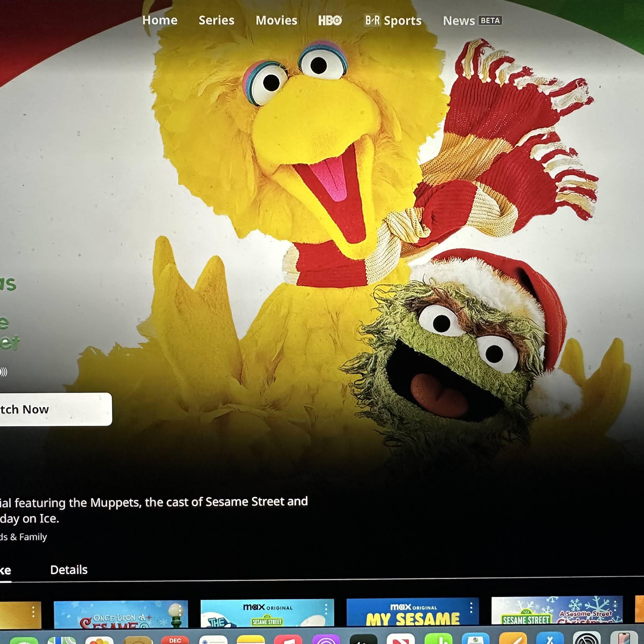The image size is (644, 644).
Task: Open the App Store dock icon
Action: pos(550,638)
